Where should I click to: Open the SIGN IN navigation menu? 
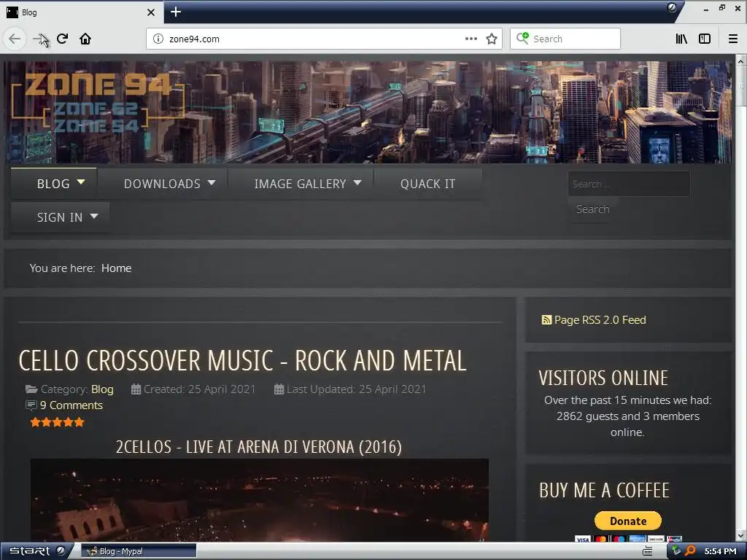click(x=60, y=217)
